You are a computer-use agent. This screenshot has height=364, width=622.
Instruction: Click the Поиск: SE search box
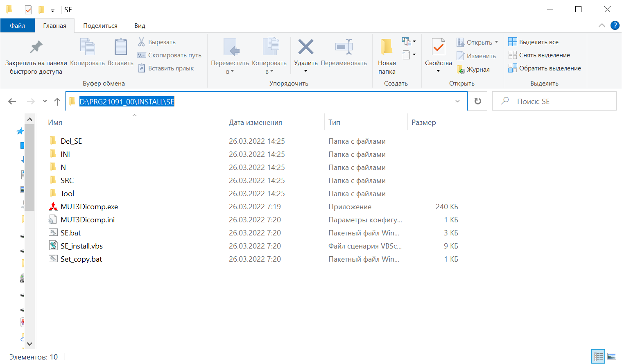[554, 101]
